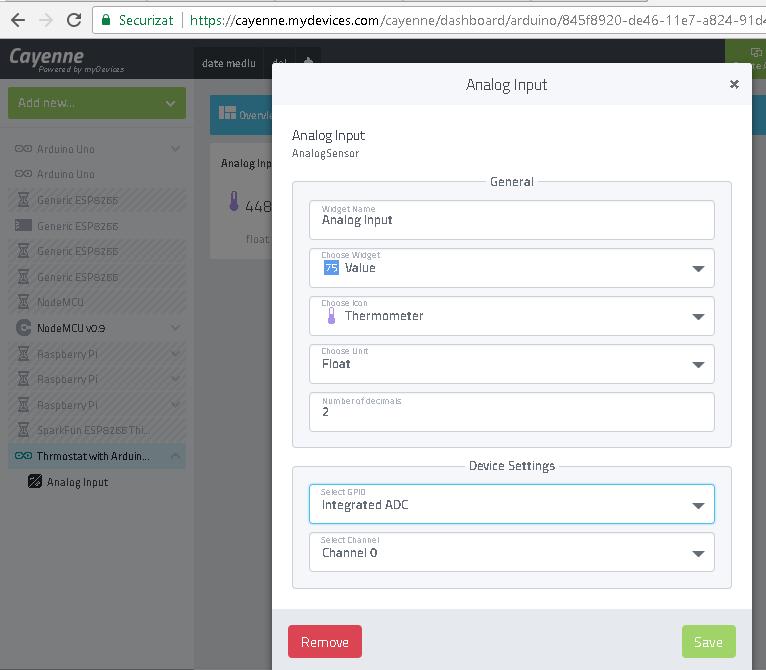Click the browser address bar URL
Image resolution: width=766 pixels, height=670 pixels.
click(x=476, y=20)
